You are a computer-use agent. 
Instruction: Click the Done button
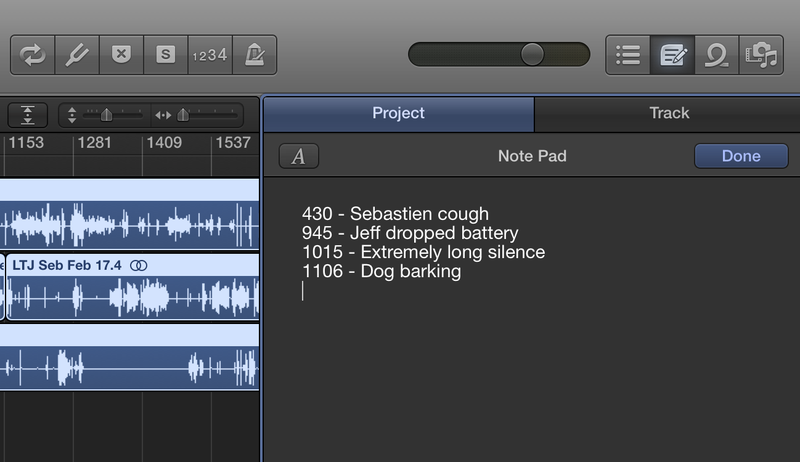(x=741, y=156)
